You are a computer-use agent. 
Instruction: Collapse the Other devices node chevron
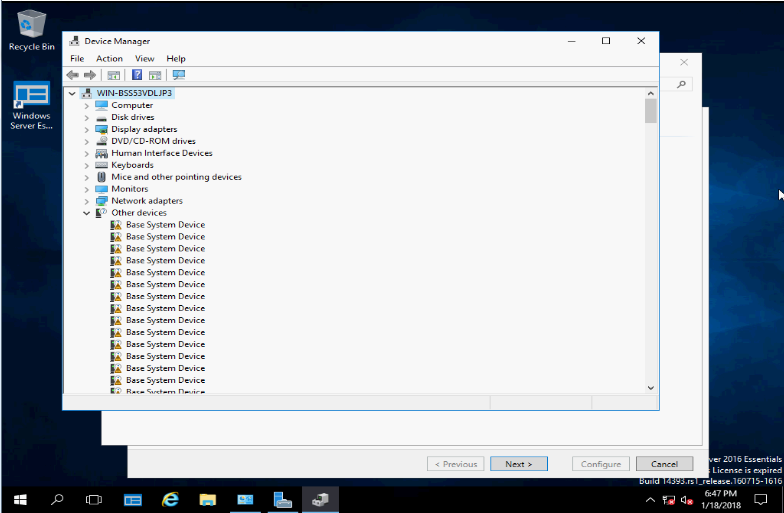click(86, 213)
